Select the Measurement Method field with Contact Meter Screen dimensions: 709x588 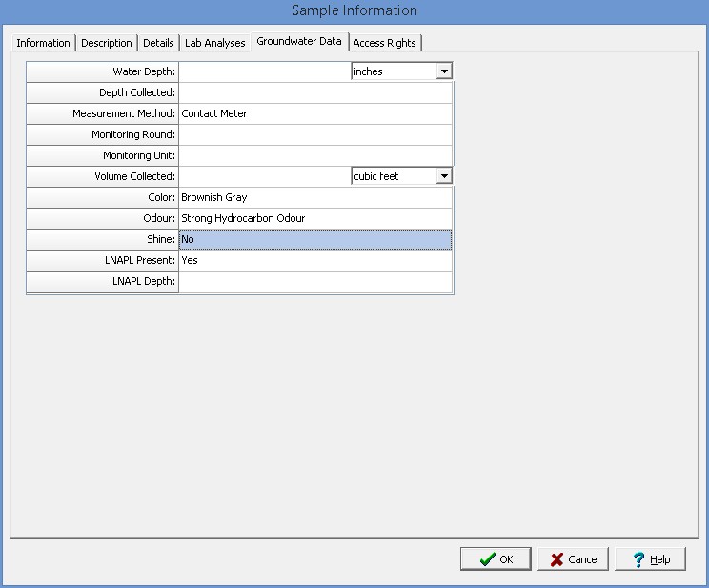pos(314,113)
